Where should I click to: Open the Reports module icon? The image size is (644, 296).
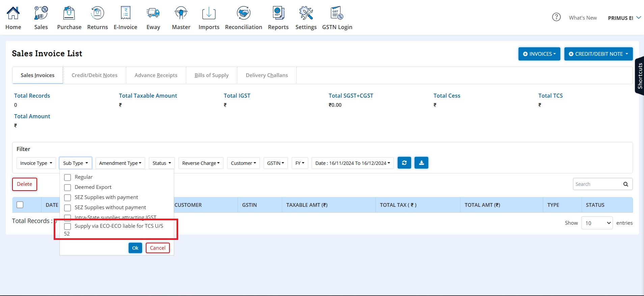[x=278, y=13]
